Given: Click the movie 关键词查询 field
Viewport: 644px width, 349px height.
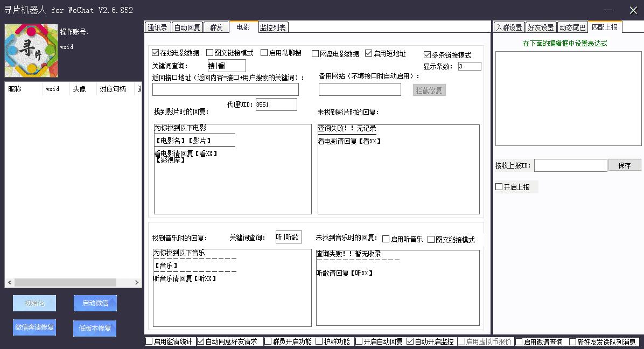Looking at the screenshot, I should pos(227,66).
